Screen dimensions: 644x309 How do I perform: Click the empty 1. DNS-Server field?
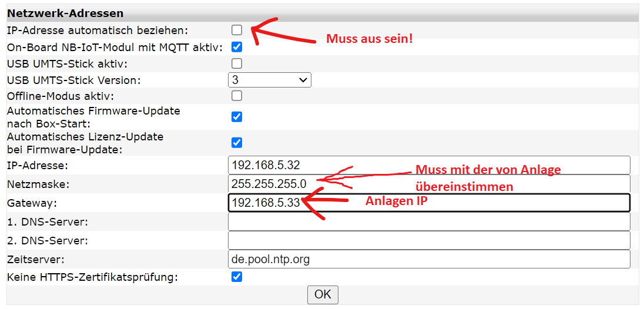point(429,221)
